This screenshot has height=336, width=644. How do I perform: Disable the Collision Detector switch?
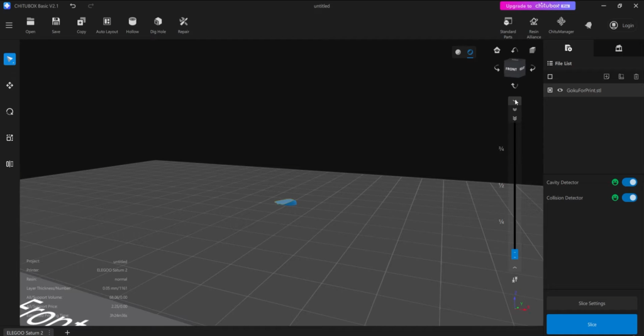[x=629, y=198]
